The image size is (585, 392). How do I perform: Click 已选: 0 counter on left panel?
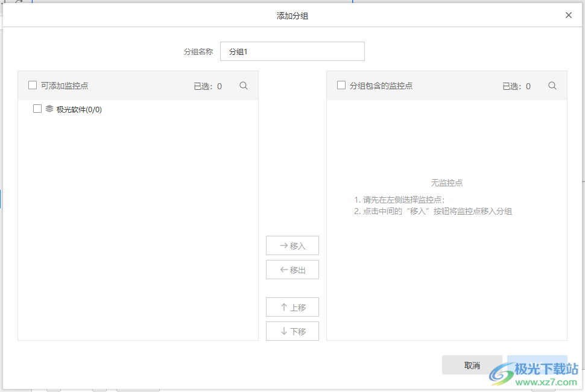tap(207, 86)
